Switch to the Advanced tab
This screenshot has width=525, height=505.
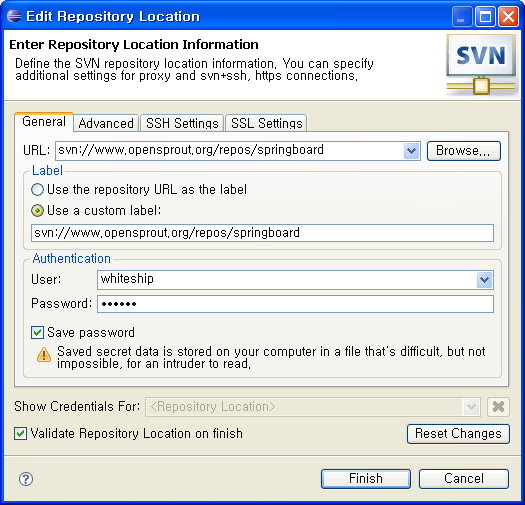point(106,123)
